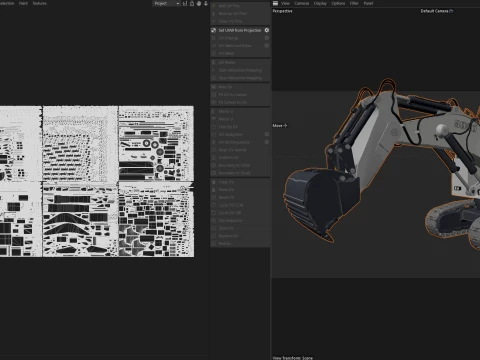Select the UV Weld and Relax command

point(240,45)
